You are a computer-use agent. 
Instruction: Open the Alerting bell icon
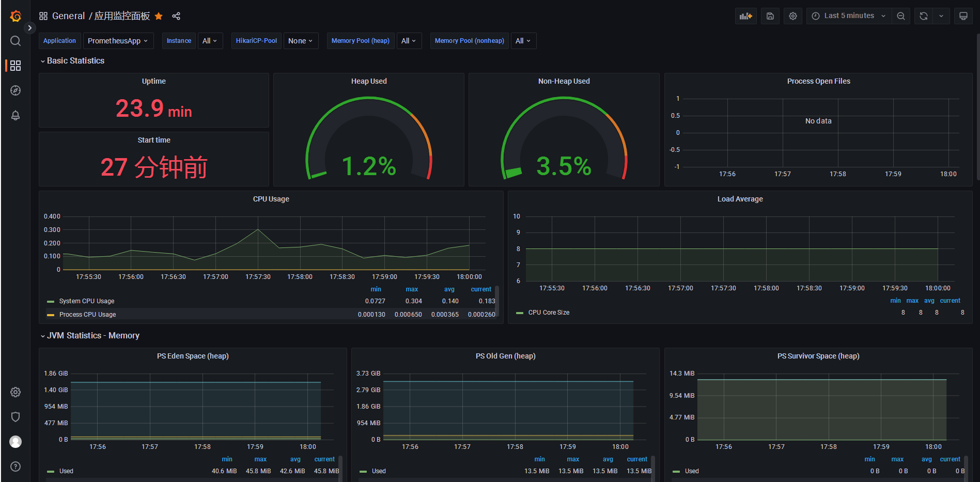15,115
